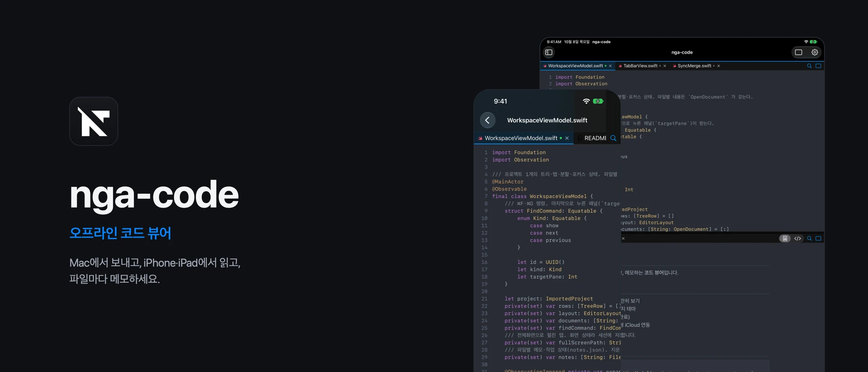Viewport: 868px width, 372px height.
Task: Open the settings gear in iPad toolbar
Action: 815,52
